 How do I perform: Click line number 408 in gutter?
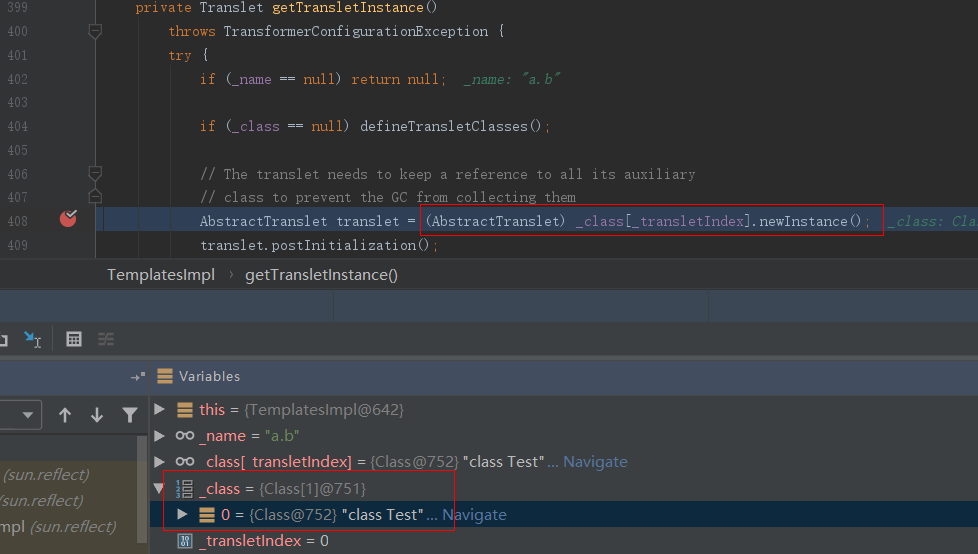[x=17, y=221]
